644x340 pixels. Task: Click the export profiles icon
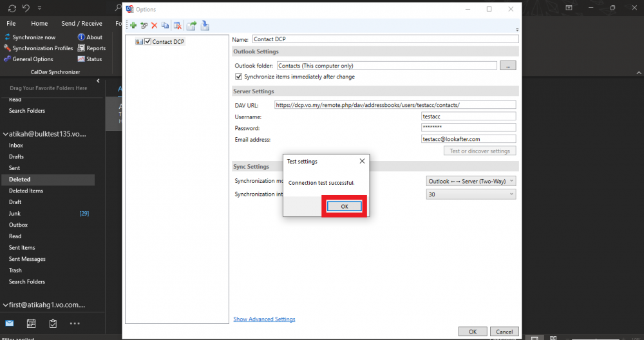pyautogui.click(x=191, y=26)
